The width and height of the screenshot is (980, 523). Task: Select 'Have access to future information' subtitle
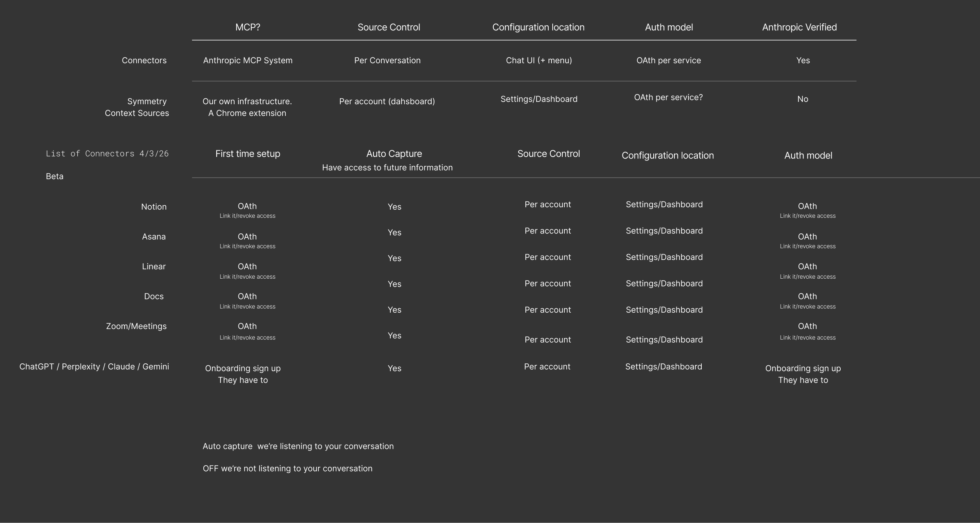click(388, 168)
